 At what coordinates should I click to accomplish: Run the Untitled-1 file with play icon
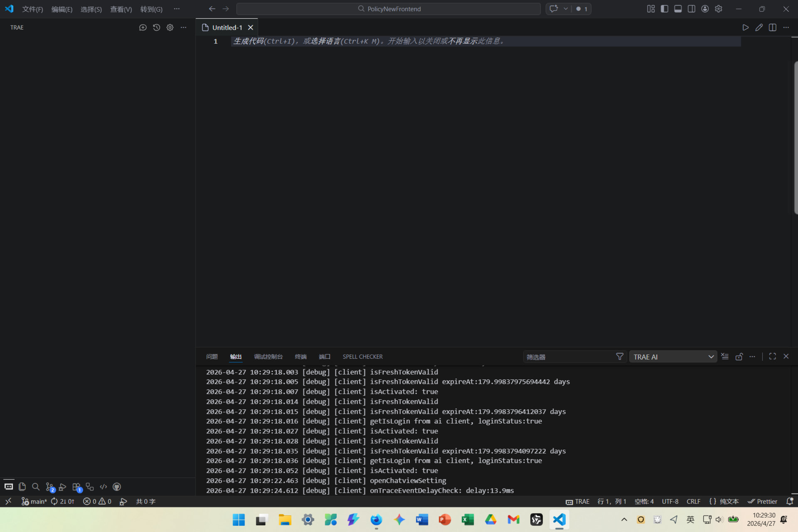[746, 27]
